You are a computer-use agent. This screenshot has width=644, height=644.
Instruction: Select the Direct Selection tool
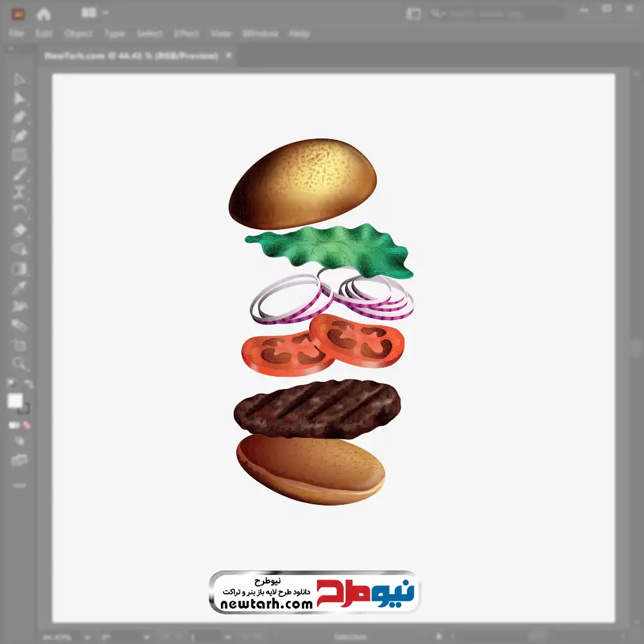(19, 99)
